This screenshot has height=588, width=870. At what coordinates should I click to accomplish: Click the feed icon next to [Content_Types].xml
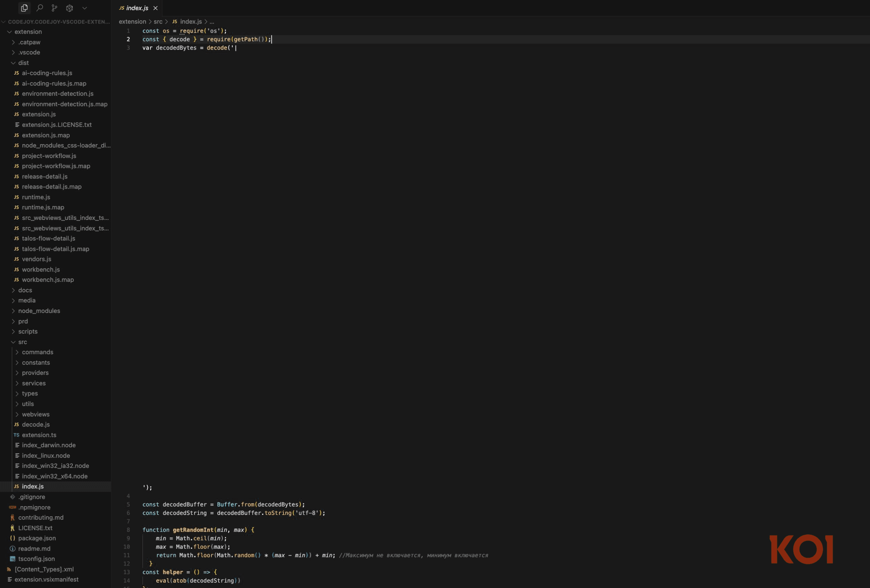(9, 569)
